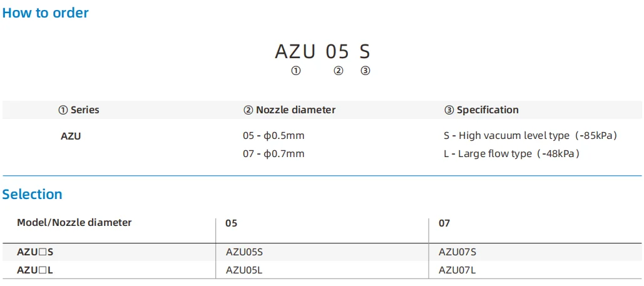Select the AZU05S model cell
The image size is (644, 286).
coord(244,252)
